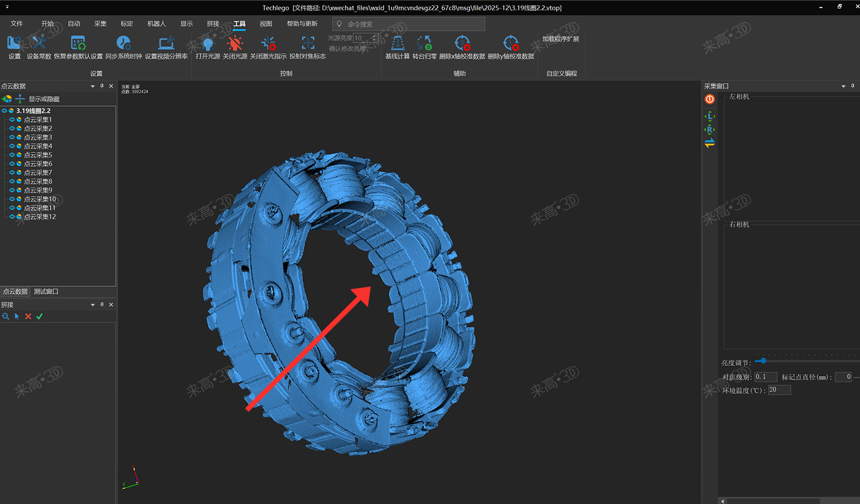Viewport: 860px width, 504px height.
Task: Open the 拼接 panel dropdown arrow
Action: [x=93, y=305]
